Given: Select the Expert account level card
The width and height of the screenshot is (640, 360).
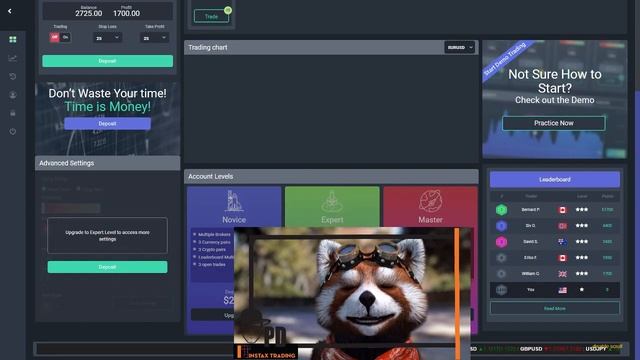Looking at the screenshot, I should pyautogui.click(x=332, y=207).
